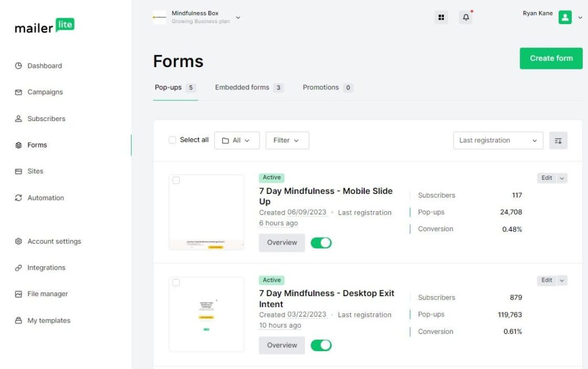Expand the All folder dropdown
588x369 pixels.
coord(237,141)
